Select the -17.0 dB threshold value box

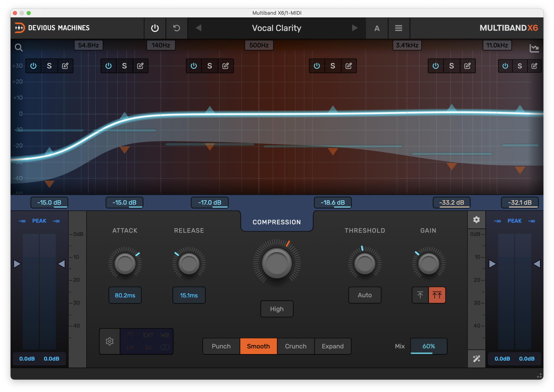[x=210, y=202]
